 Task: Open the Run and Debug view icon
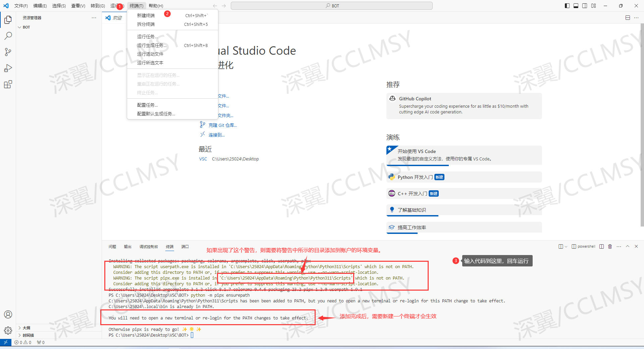click(x=8, y=68)
